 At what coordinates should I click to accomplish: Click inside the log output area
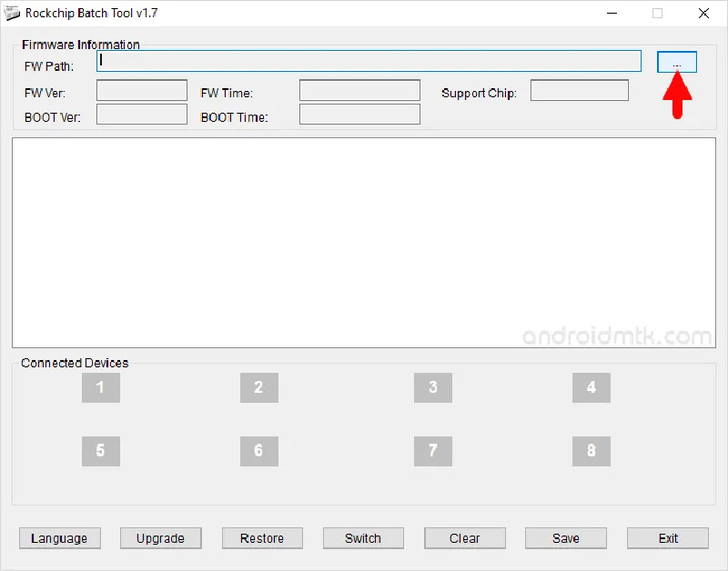click(x=363, y=243)
